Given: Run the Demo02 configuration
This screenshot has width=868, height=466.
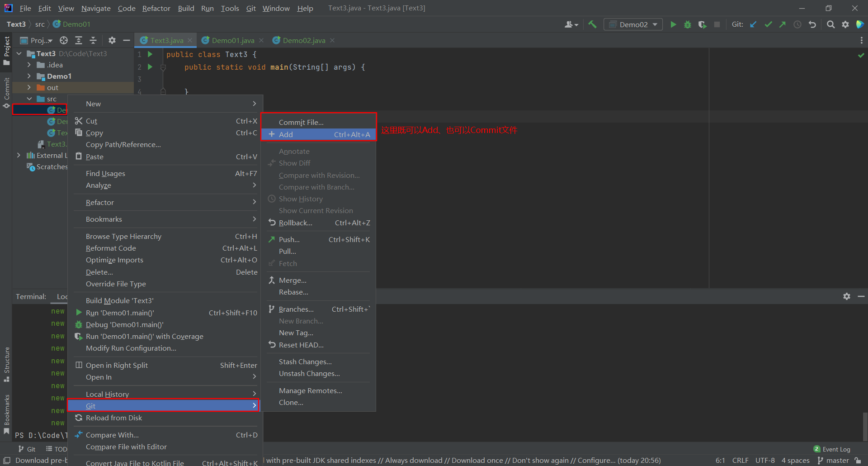Looking at the screenshot, I should (x=673, y=24).
